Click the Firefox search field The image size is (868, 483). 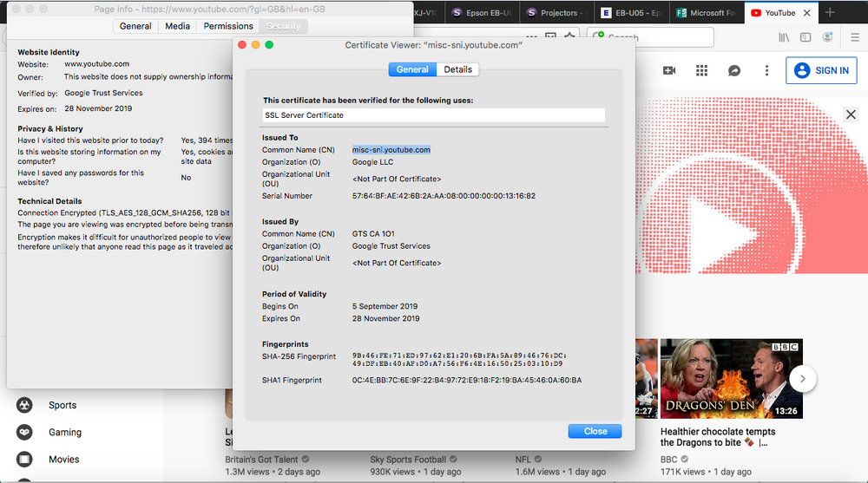pyautogui.click(x=651, y=37)
